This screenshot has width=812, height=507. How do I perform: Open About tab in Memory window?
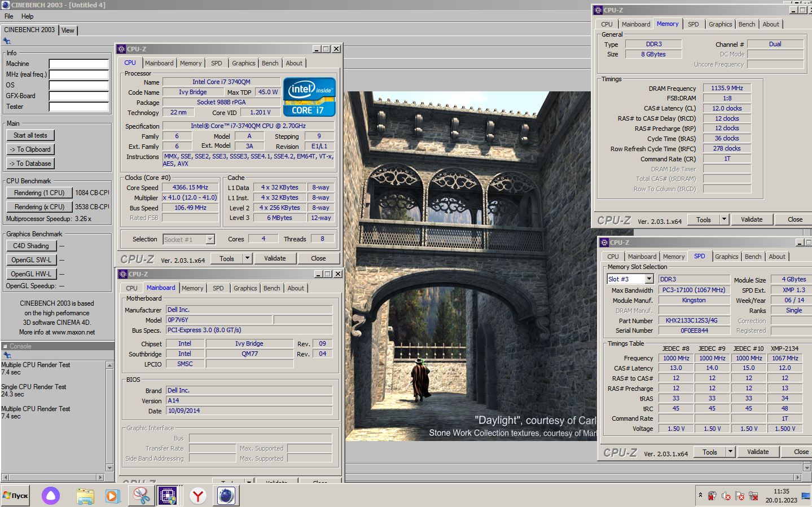[771, 24]
